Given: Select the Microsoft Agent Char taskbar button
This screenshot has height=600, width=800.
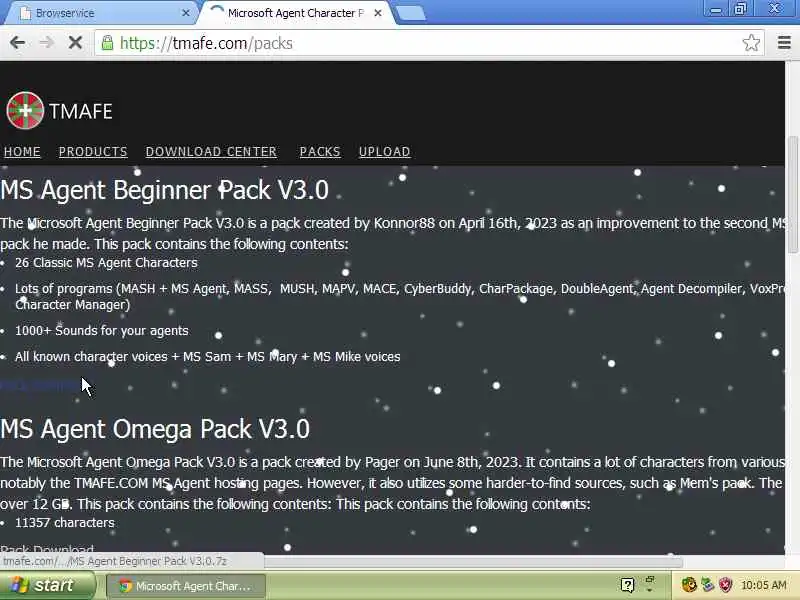Looking at the screenshot, I should click(x=186, y=586).
